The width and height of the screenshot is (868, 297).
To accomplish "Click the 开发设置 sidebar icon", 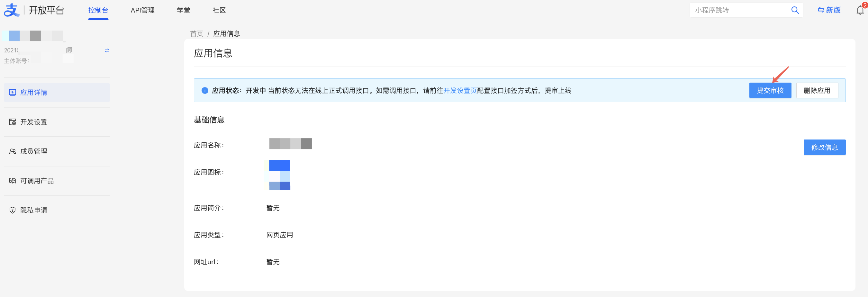I will coord(13,122).
